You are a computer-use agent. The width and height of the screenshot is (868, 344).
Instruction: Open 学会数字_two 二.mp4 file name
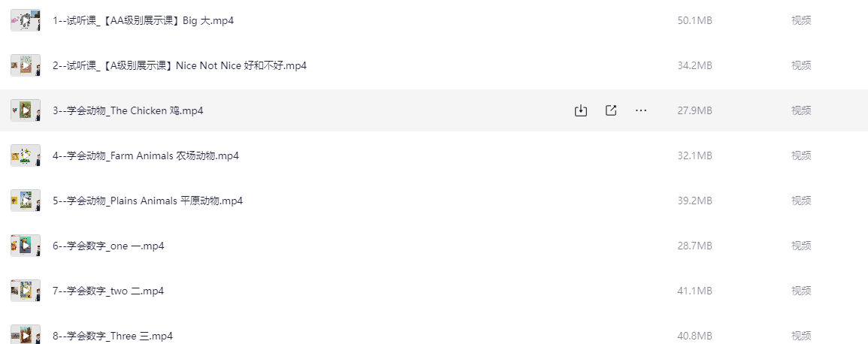[108, 291]
